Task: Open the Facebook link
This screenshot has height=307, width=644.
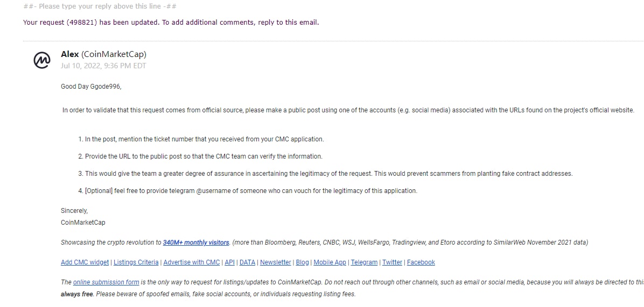Action: [421, 262]
